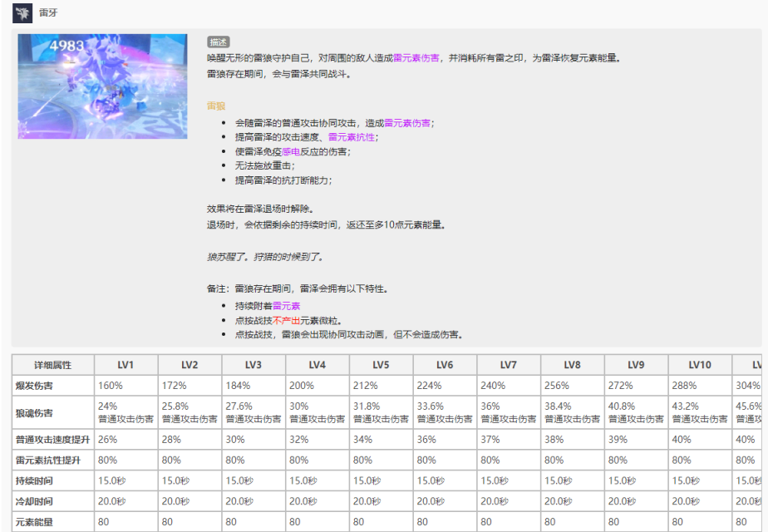Open the skill preview thumbnail showing 4983
Viewport: 768px width, 532px height.
click(x=102, y=86)
